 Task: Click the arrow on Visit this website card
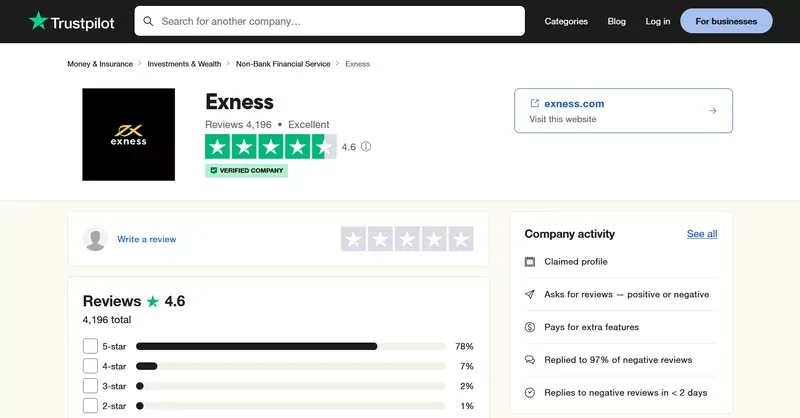tap(712, 111)
